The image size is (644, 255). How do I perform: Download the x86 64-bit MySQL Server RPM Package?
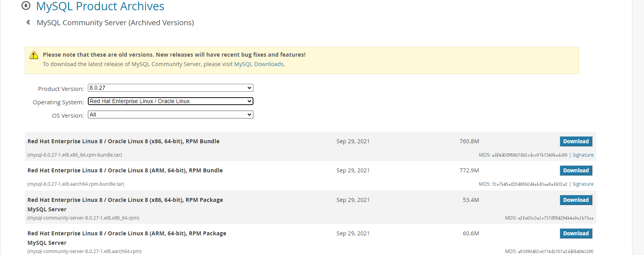tap(575, 200)
